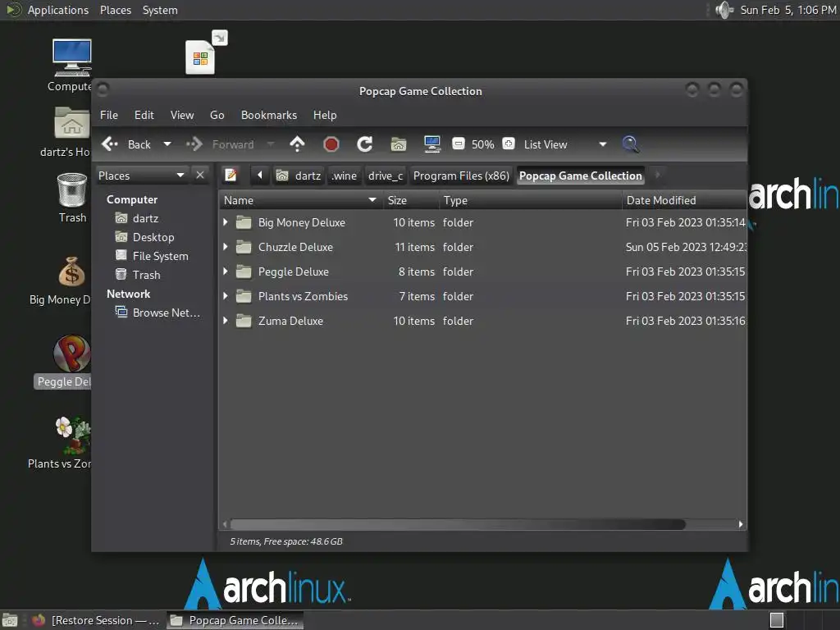Click scrollbar right arrow in file list
This screenshot has width=840, height=630.
point(741,524)
